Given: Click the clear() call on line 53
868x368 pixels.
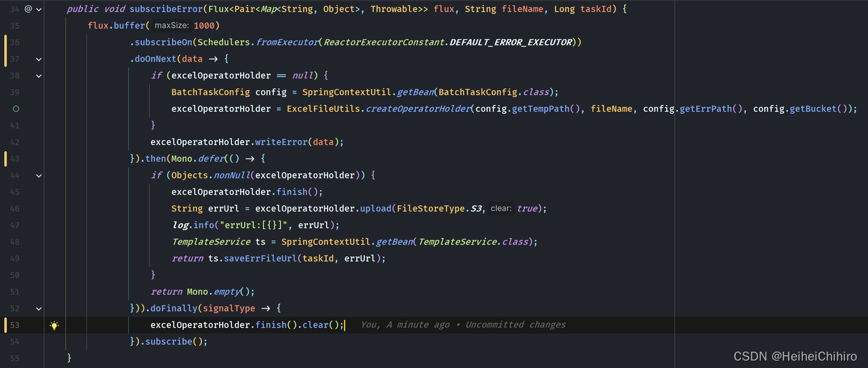Looking at the screenshot, I should (320, 325).
